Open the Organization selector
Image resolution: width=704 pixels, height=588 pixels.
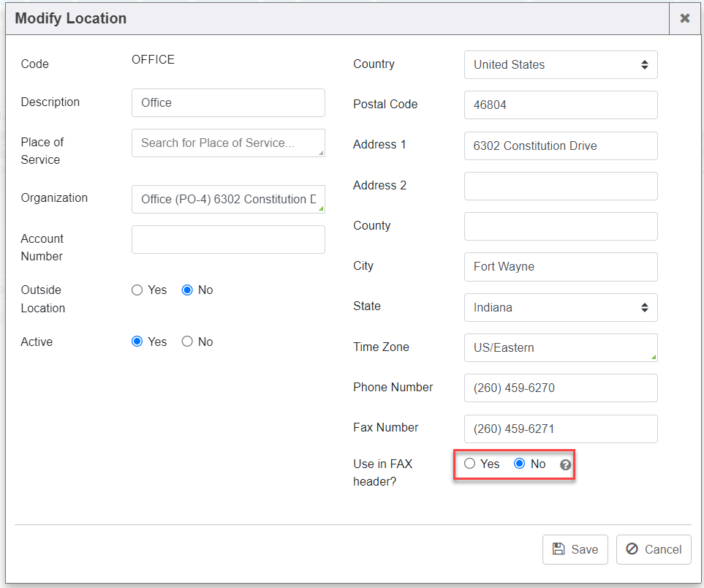pos(228,199)
